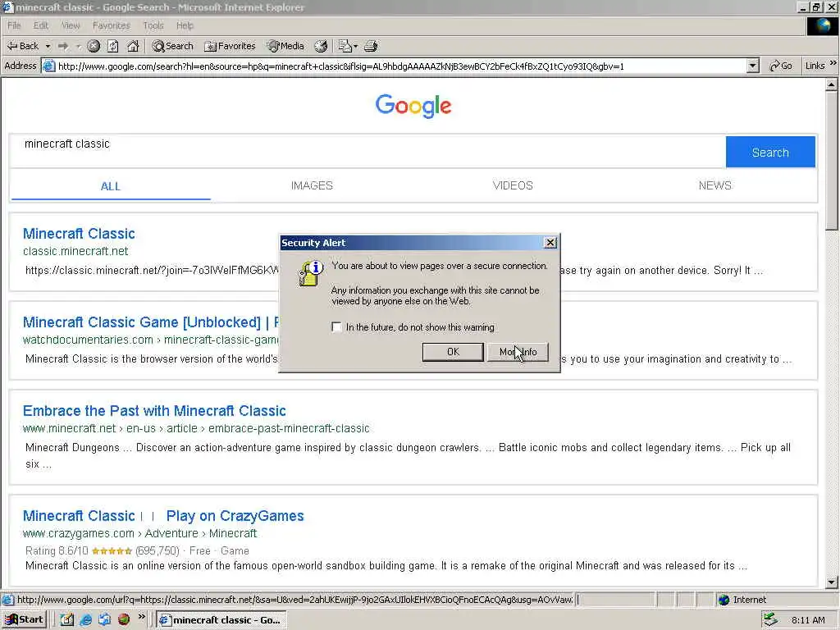Click the Rating 8.6/10 stars
Viewport: 840px width, 630px height.
(x=112, y=550)
